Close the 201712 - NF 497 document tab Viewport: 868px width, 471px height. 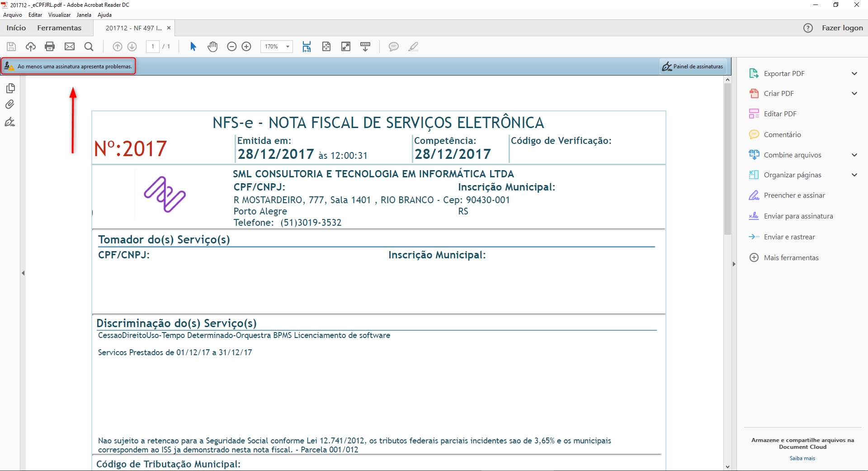tap(169, 28)
